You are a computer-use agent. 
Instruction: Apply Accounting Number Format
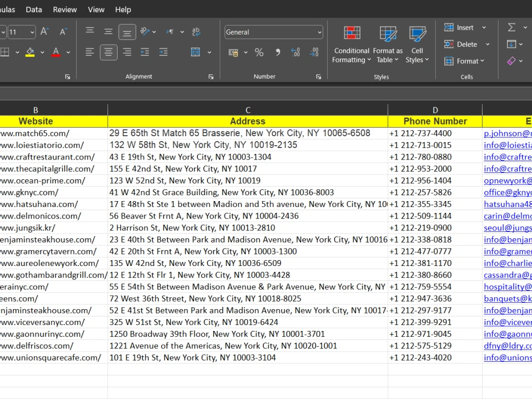coord(234,53)
